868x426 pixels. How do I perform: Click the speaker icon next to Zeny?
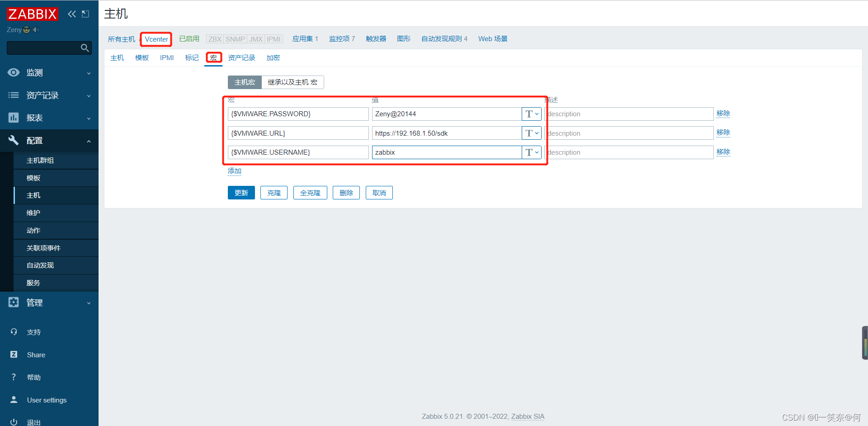coord(36,30)
